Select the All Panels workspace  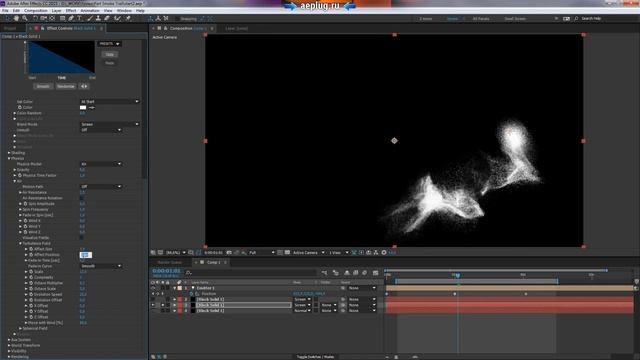coord(481,19)
